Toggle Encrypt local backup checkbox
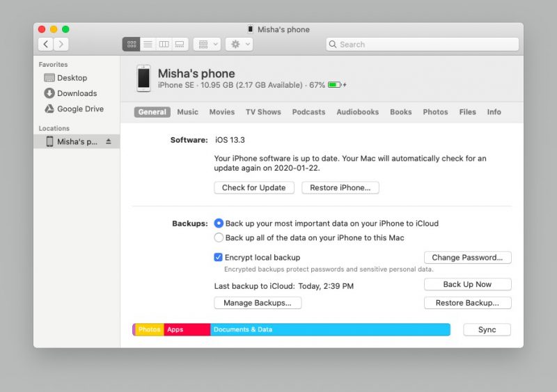 pyautogui.click(x=218, y=258)
